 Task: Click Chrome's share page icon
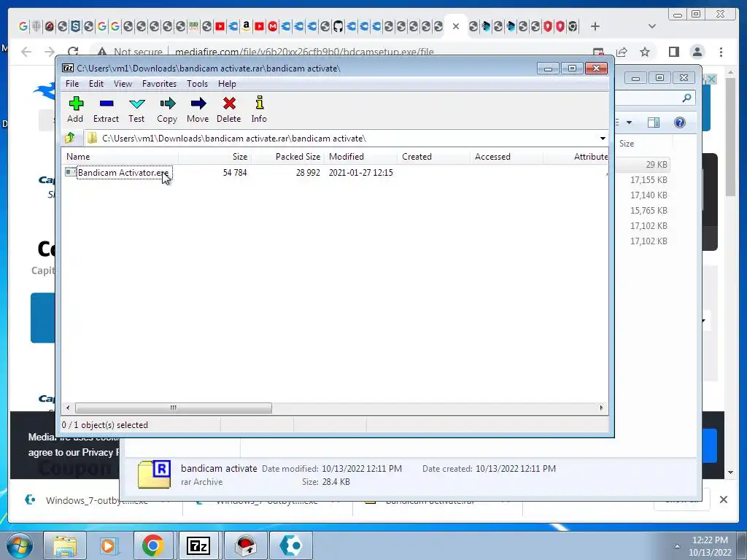point(622,52)
